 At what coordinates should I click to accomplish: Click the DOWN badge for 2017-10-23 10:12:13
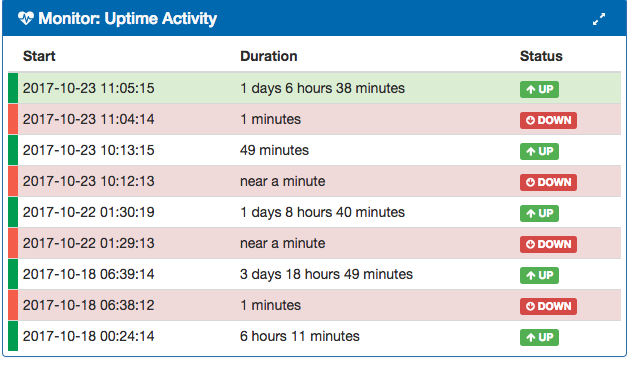click(x=548, y=182)
